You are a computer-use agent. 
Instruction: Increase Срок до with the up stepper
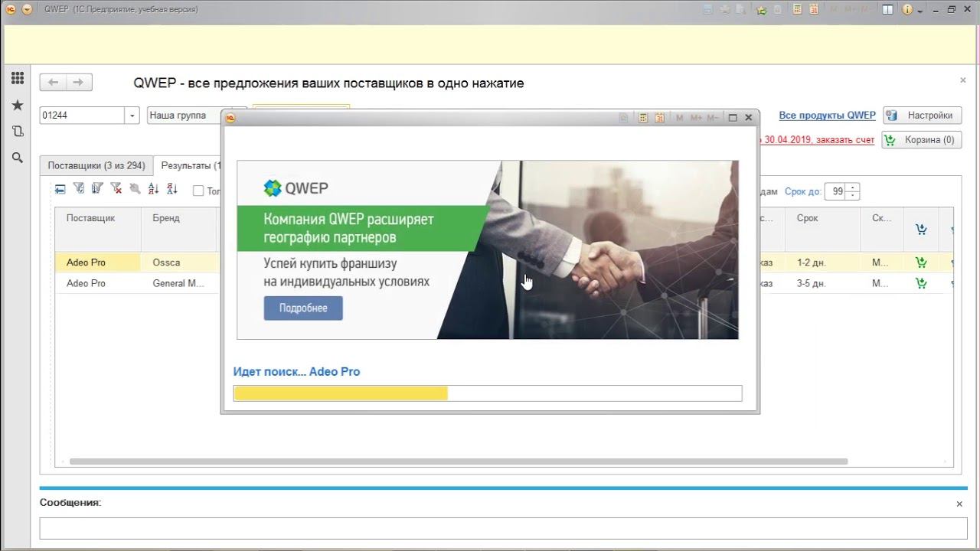point(853,187)
